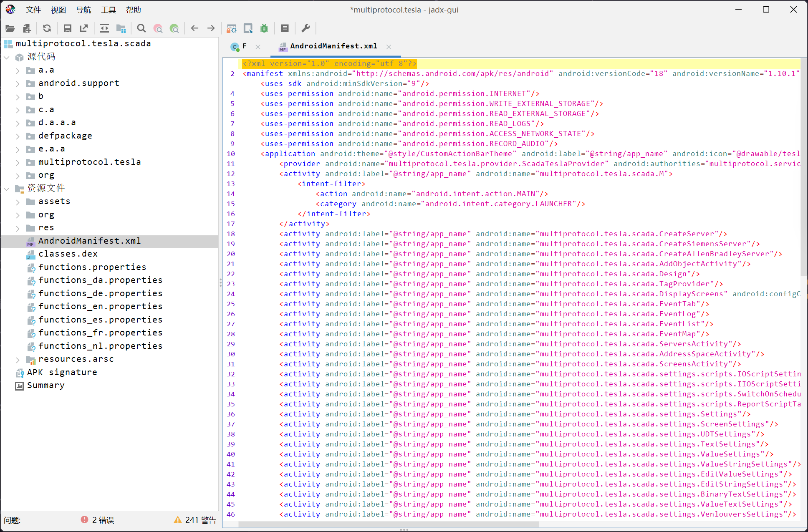This screenshot has height=532, width=808.
Task: Expand the android.support package
Action: (x=18, y=83)
